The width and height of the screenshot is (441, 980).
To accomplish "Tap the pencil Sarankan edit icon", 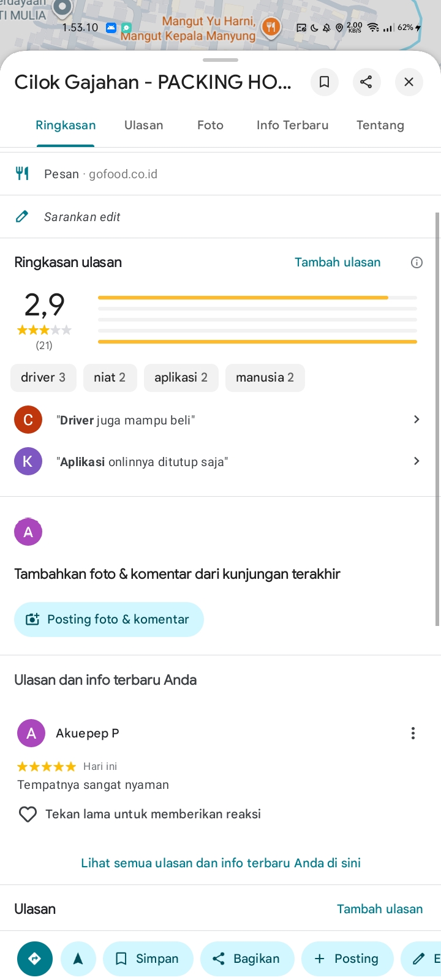I will point(22,217).
